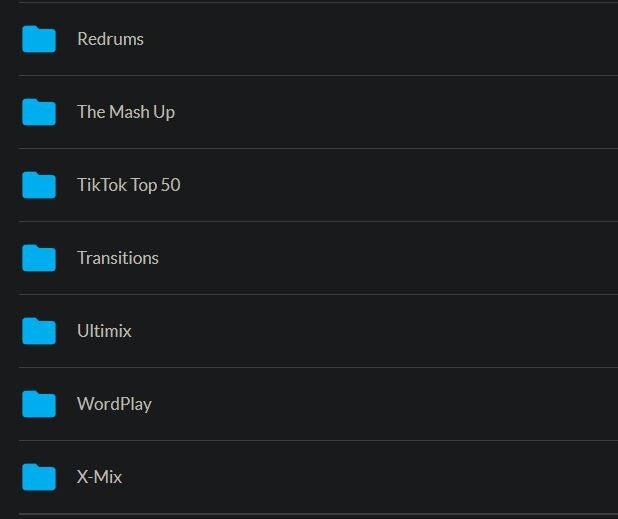This screenshot has height=519, width=618.
Task: Select the Ultimix folder icon
Action: [39, 331]
